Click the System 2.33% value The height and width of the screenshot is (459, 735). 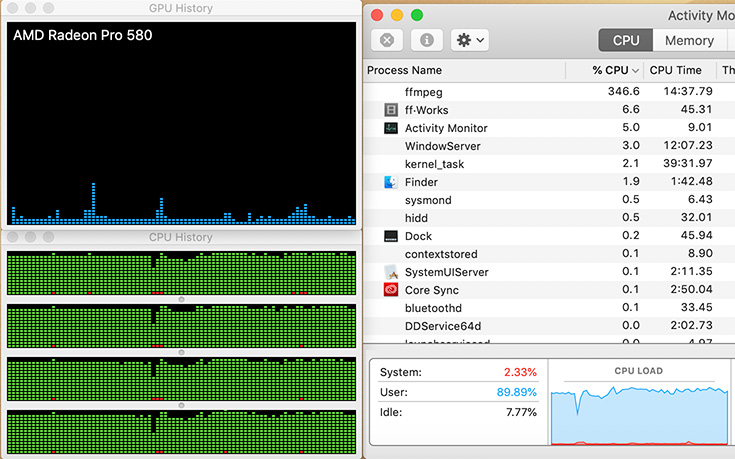[520, 372]
